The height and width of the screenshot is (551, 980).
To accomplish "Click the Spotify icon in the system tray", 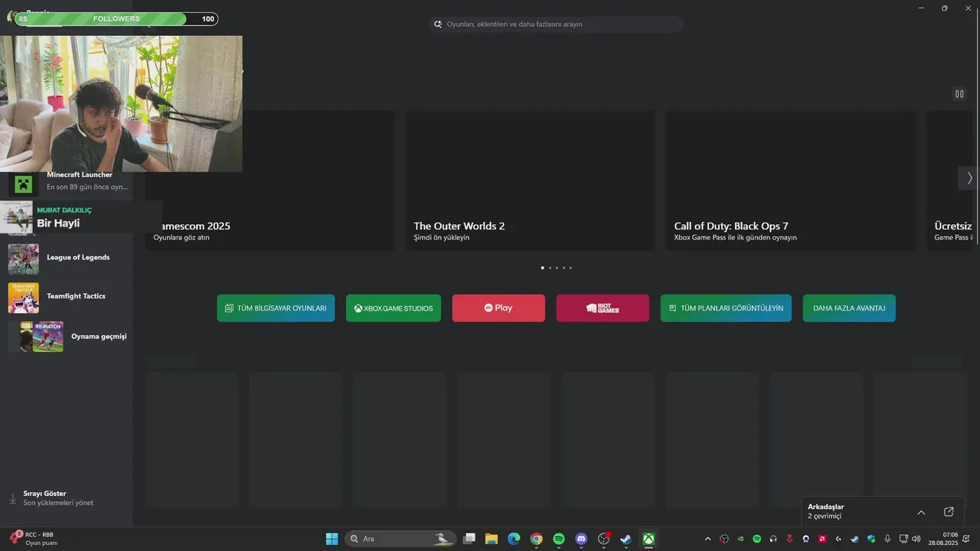I will click(756, 539).
